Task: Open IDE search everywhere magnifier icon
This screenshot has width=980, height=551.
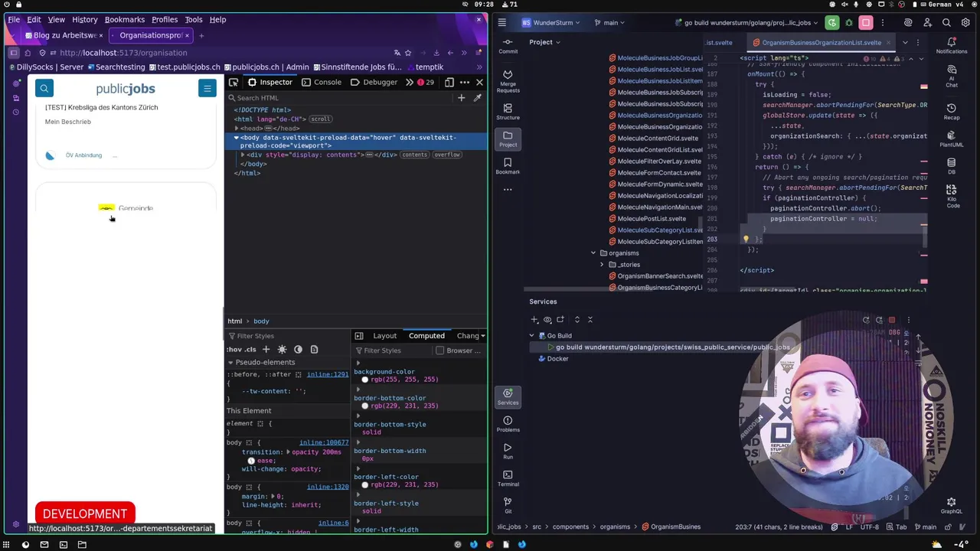Action: pos(946,23)
